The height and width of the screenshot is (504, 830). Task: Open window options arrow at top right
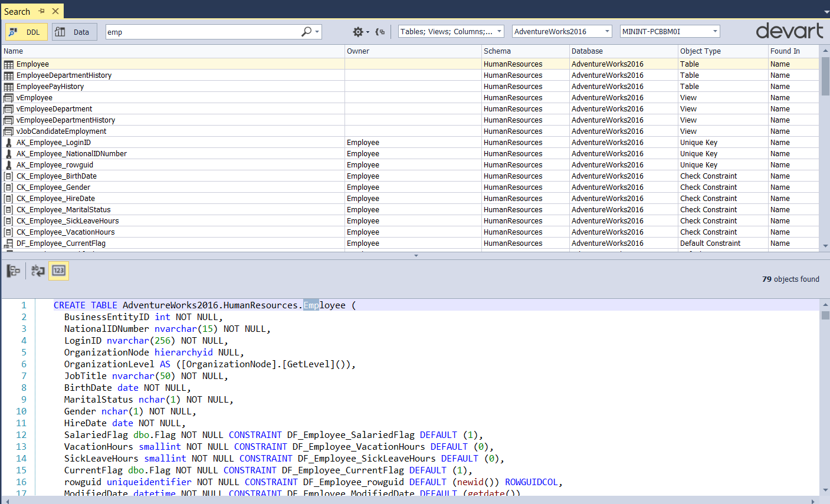pyautogui.click(x=825, y=12)
